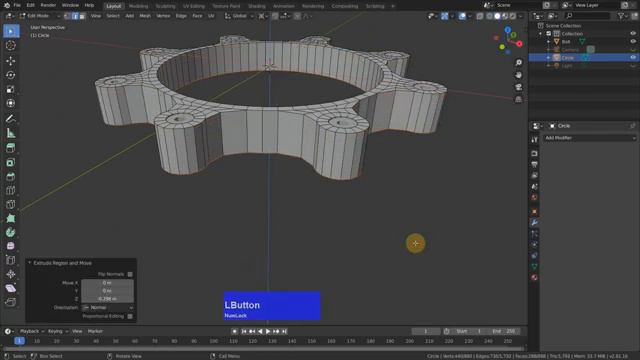The image size is (640, 360).
Task: Tick the Flip Normals checkbox
Action: point(130,274)
